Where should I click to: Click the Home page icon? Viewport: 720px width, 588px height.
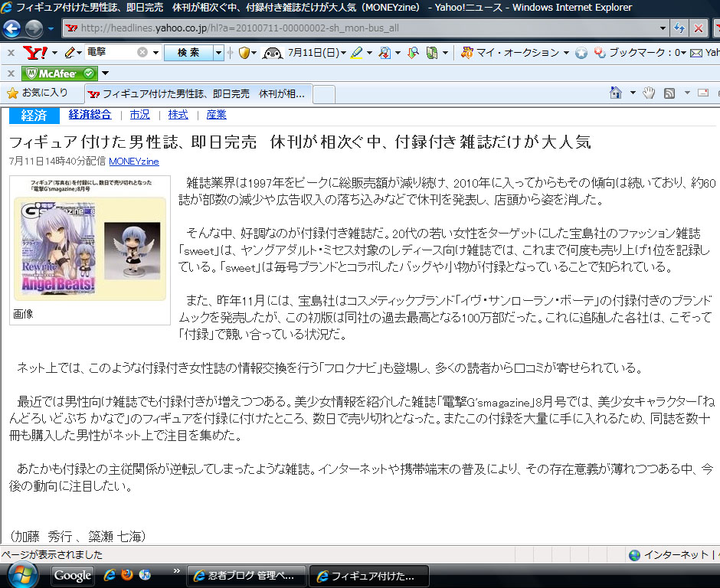615,93
